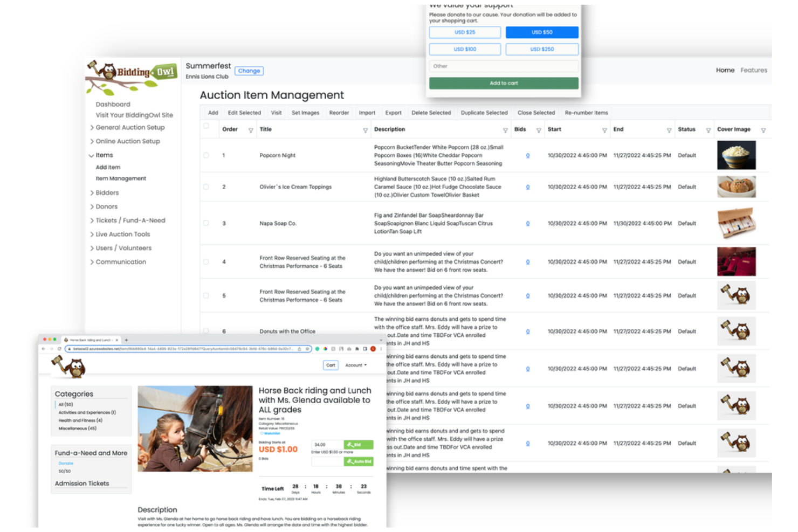Check the Napa Soap Co. row checkbox
798x532 pixels.
point(206,223)
